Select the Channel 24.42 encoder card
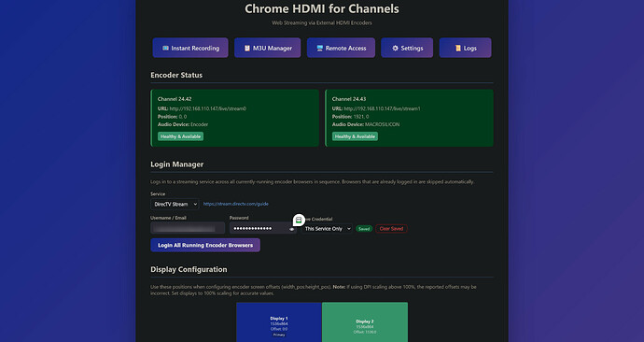 click(x=235, y=118)
